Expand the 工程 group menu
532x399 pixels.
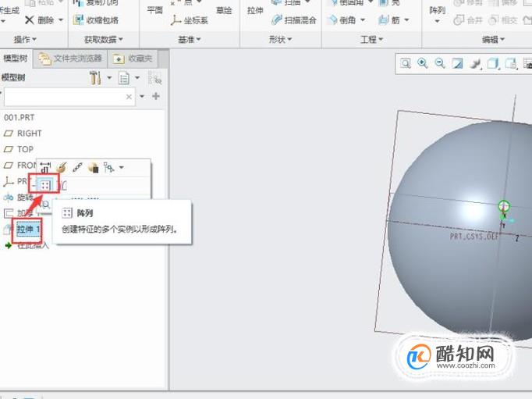(x=371, y=39)
